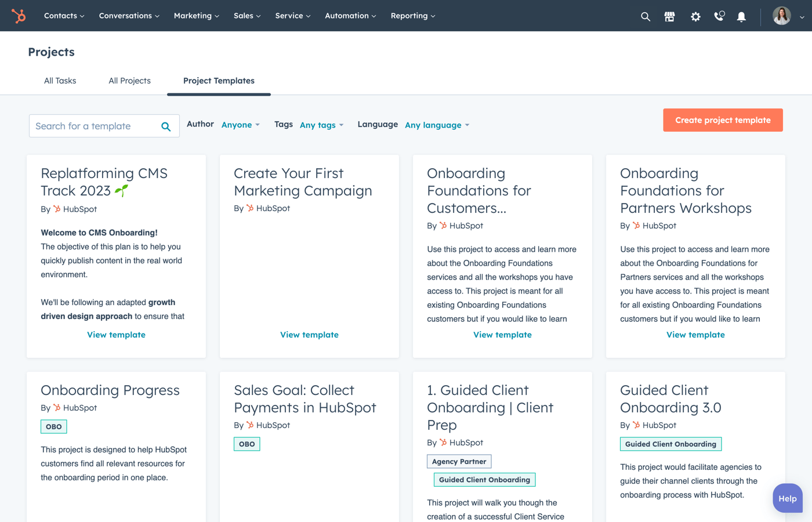Viewport: 812px width, 522px height.
Task: Open the Contacts menu
Action: [64, 16]
